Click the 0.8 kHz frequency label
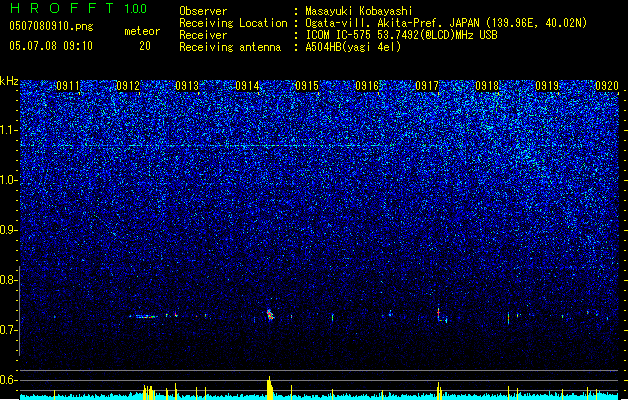 point(9,280)
